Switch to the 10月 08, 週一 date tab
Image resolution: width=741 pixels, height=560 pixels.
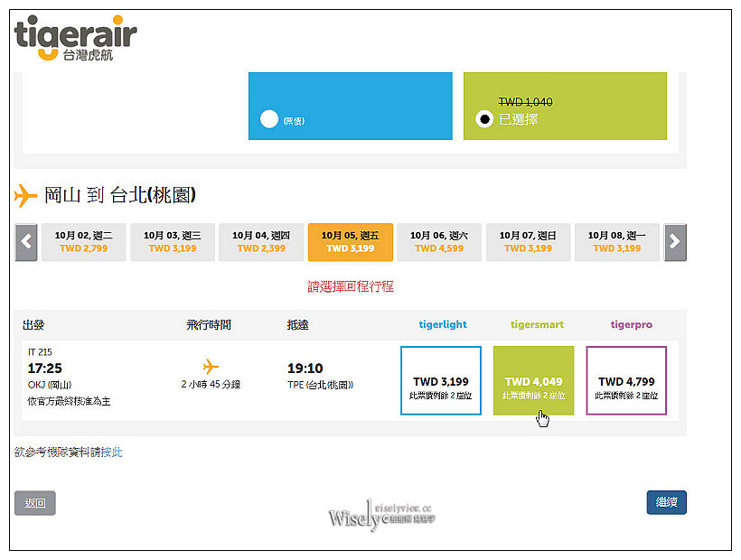[x=616, y=241]
